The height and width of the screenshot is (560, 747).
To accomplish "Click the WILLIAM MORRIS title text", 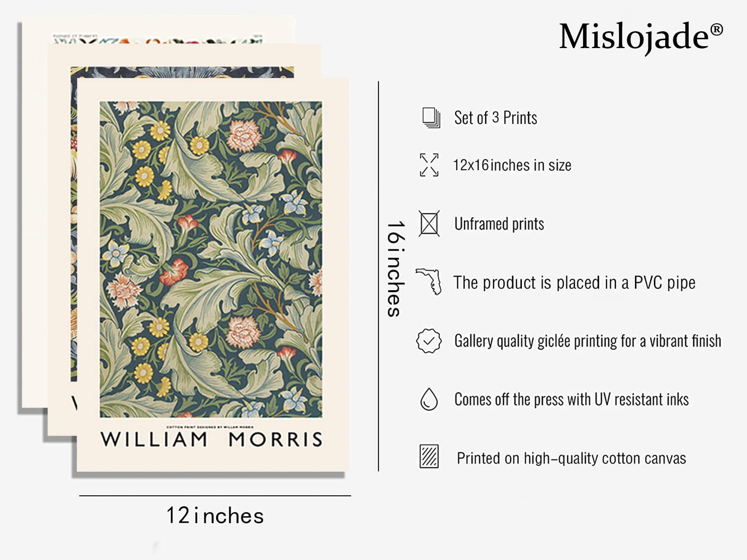I will click(x=211, y=439).
